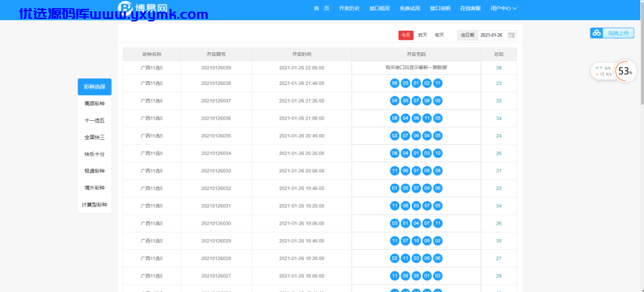
Task: Open 全国快三 category in sidebar
Action: [94, 137]
